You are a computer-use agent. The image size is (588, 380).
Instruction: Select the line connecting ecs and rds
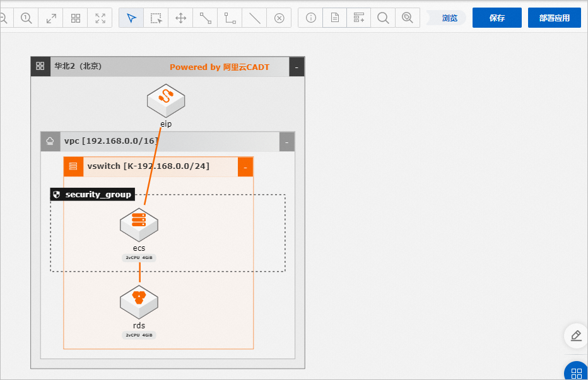click(139, 272)
